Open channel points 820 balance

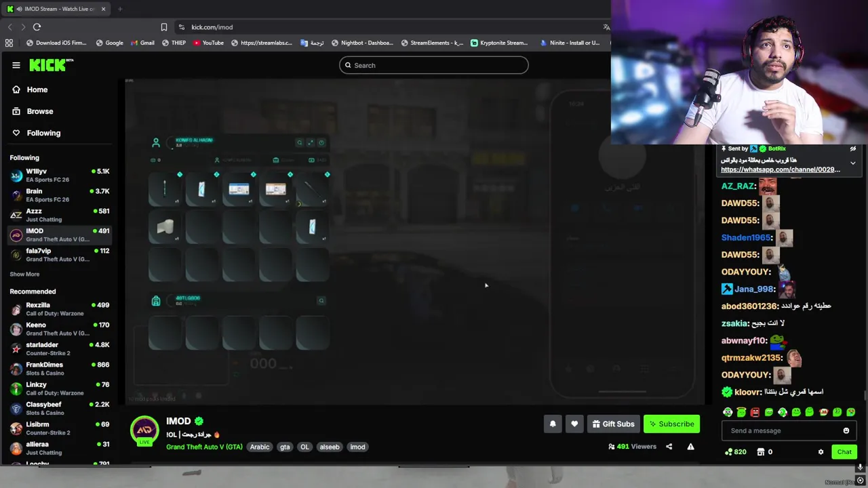[736, 452]
